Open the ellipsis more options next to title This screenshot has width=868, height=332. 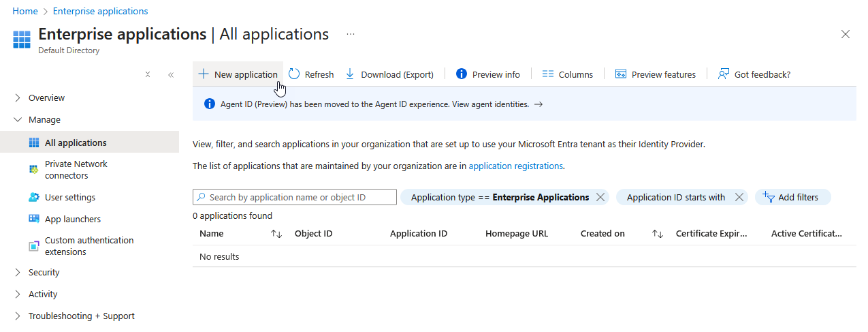(350, 34)
